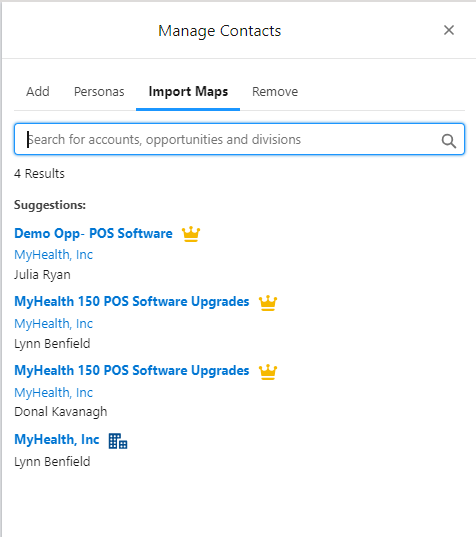Image resolution: width=476 pixels, height=537 pixels.
Task: Close the Manage Contacts dialog
Action: pyautogui.click(x=449, y=30)
